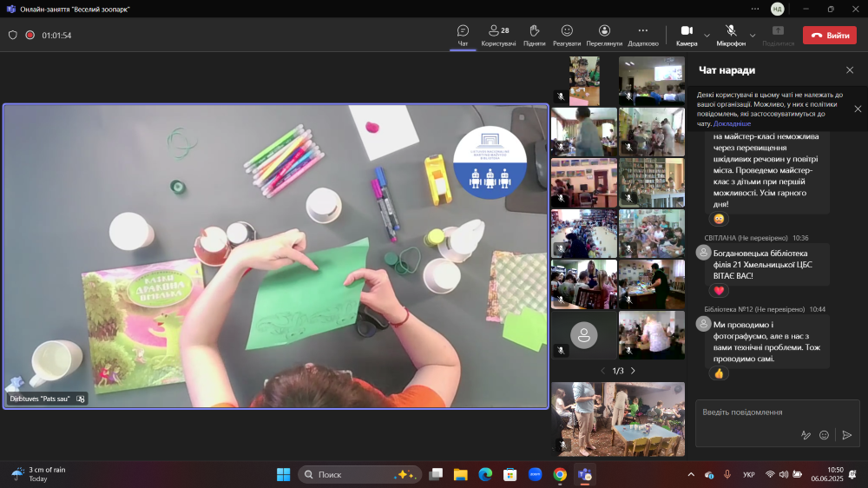Leave the meeting with Вийти button
Viewport: 868px width, 488px height.
[829, 35]
